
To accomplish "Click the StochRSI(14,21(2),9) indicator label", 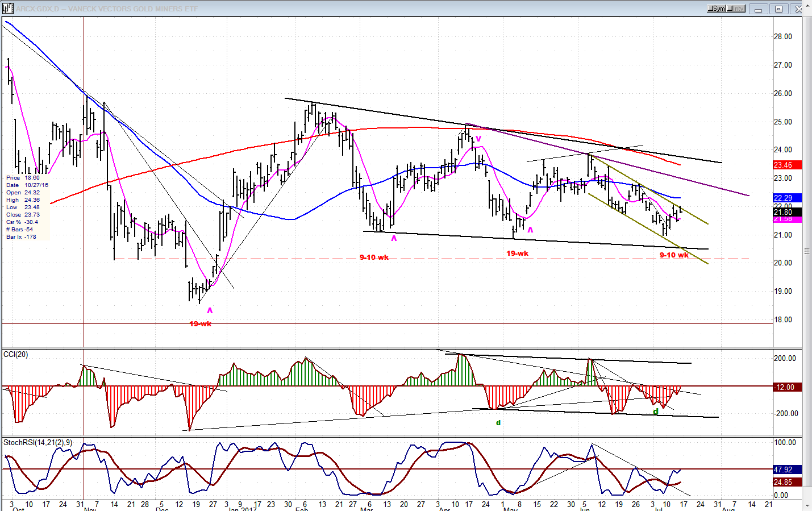I will (38, 442).
